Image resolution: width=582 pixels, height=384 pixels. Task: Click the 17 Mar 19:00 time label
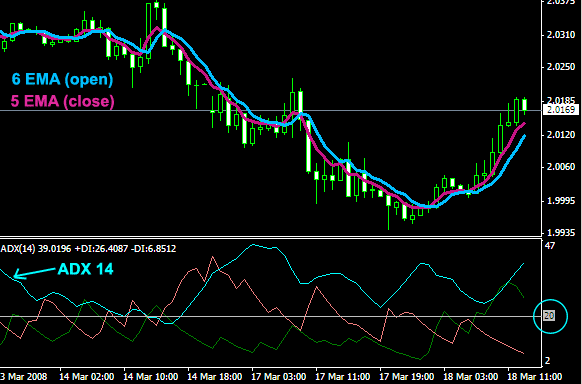coord(407,377)
